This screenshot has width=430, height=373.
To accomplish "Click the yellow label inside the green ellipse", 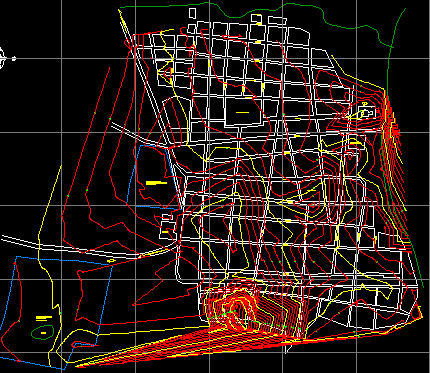I will click(x=43, y=333).
